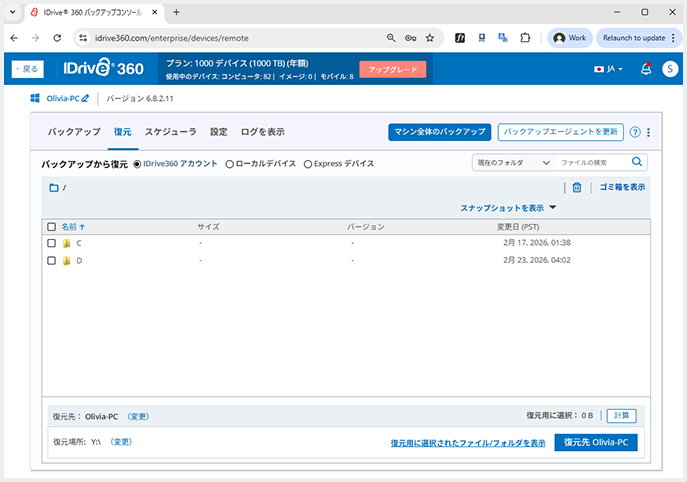The image size is (687, 482).
Task: Click the search magnifier in file search
Action: coord(637,162)
